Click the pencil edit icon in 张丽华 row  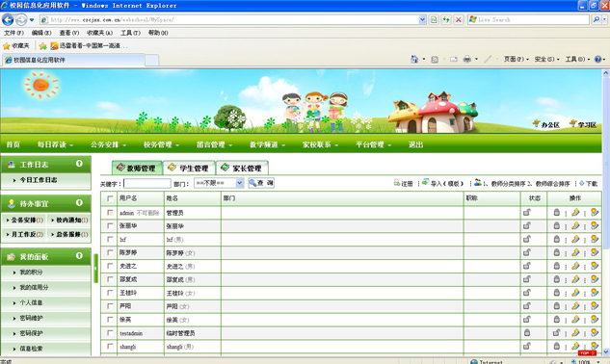[x=575, y=225]
